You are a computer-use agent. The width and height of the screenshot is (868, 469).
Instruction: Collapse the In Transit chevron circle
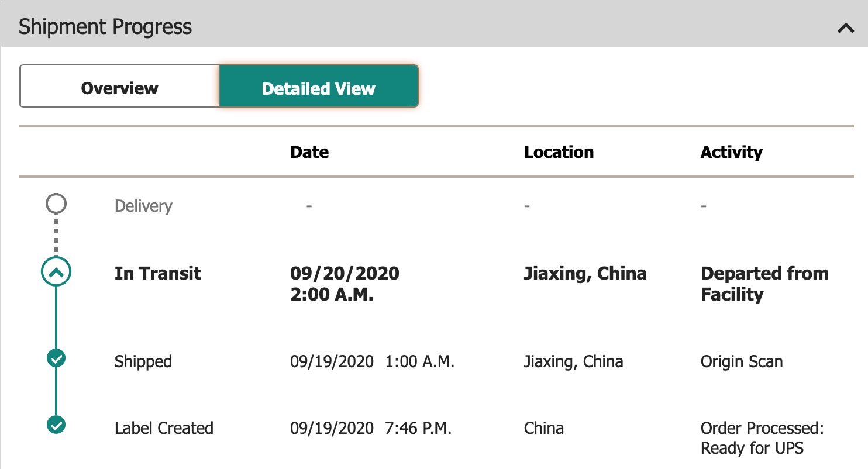(x=56, y=272)
